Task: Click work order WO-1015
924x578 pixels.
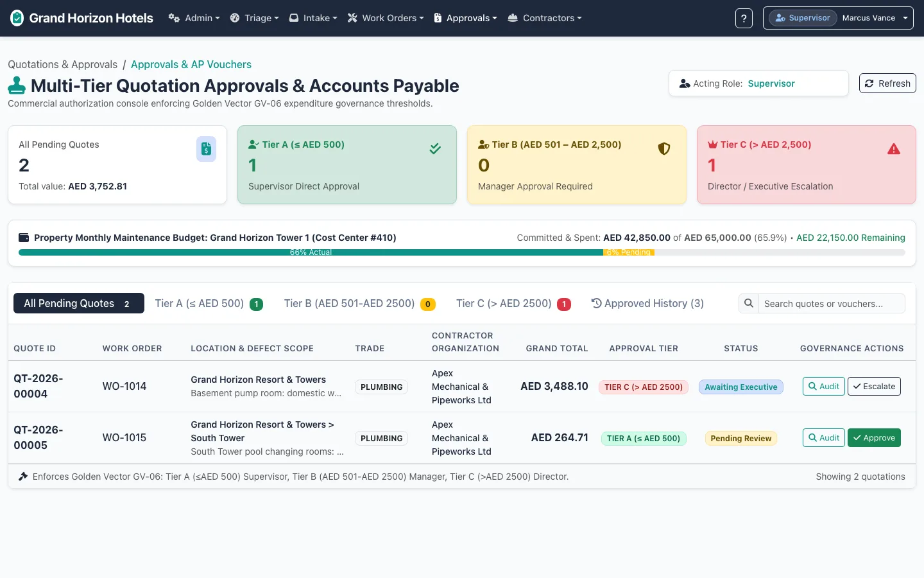Action: point(124,437)
